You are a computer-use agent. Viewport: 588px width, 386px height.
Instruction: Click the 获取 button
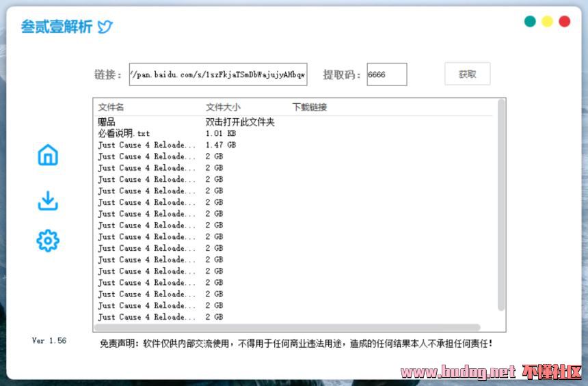click(x=467, y=74)
